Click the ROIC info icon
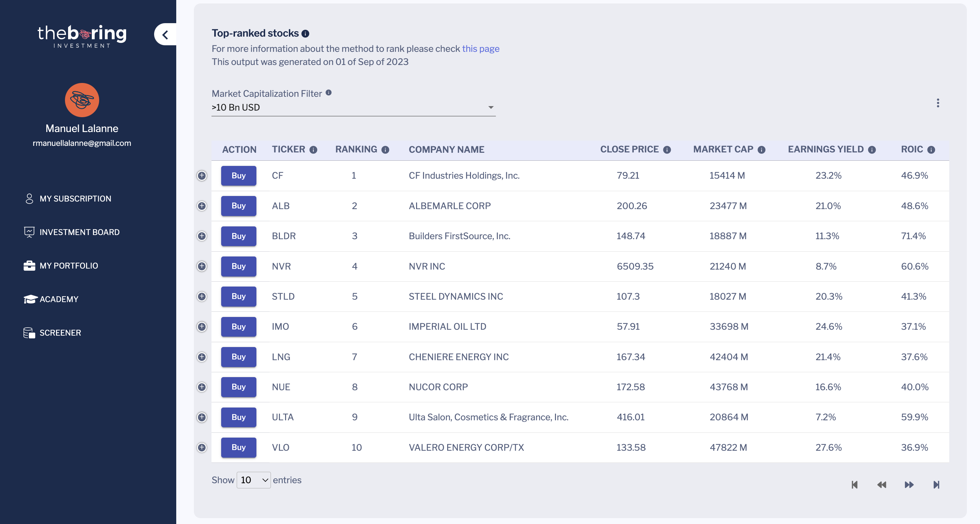 coord(931,150)
